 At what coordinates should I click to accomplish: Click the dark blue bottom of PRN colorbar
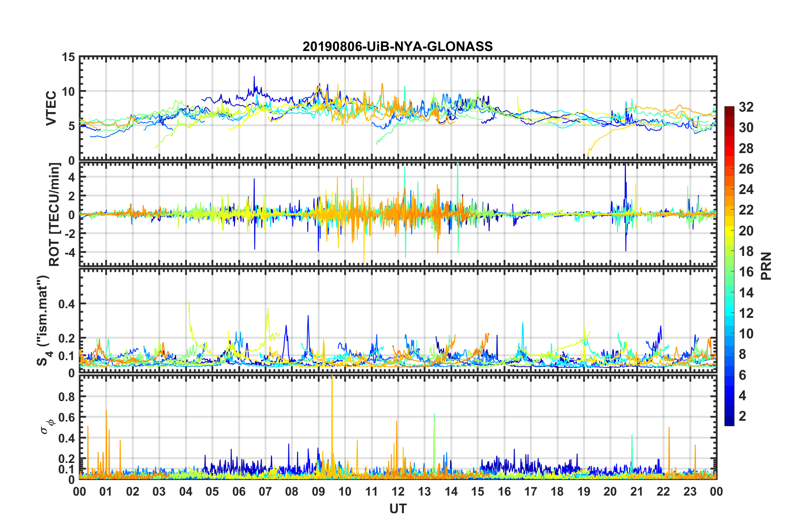click(x=729, y=422)
